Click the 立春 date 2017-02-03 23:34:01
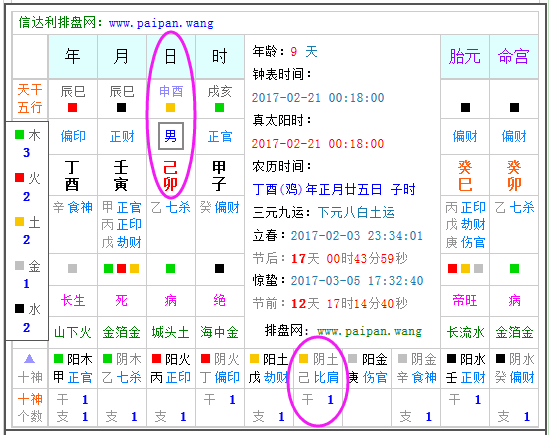This screenshot has width=550, height=435. coord(357,236)
